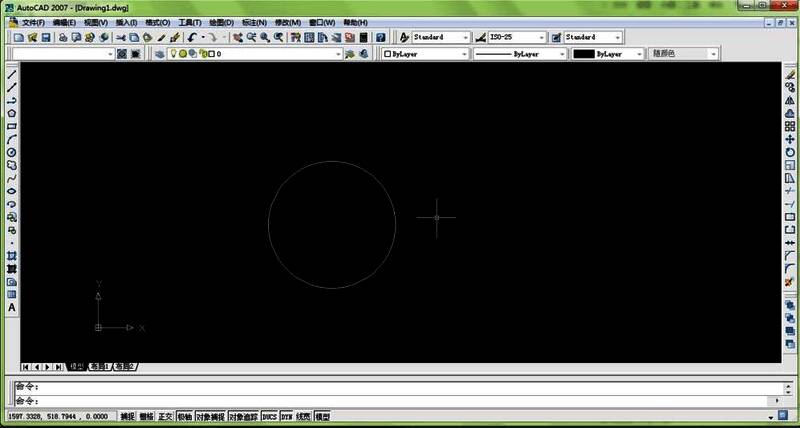This screenshot has width=800, height=428.
Task: Click the black ByLayer lineweight swatch dropdown
Action: 640,54
